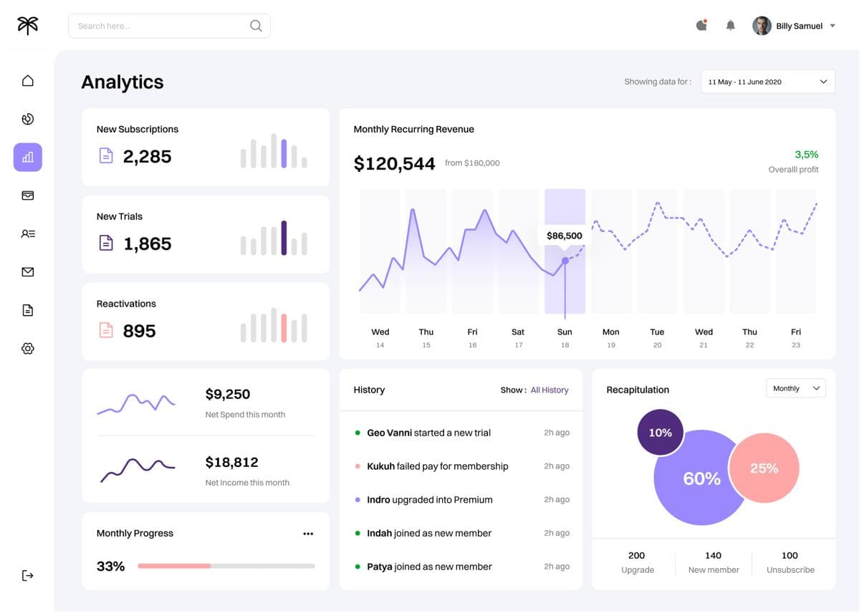Click the 3,5% overall profit value
864x616 pixels.
click(x=806, y=154)
